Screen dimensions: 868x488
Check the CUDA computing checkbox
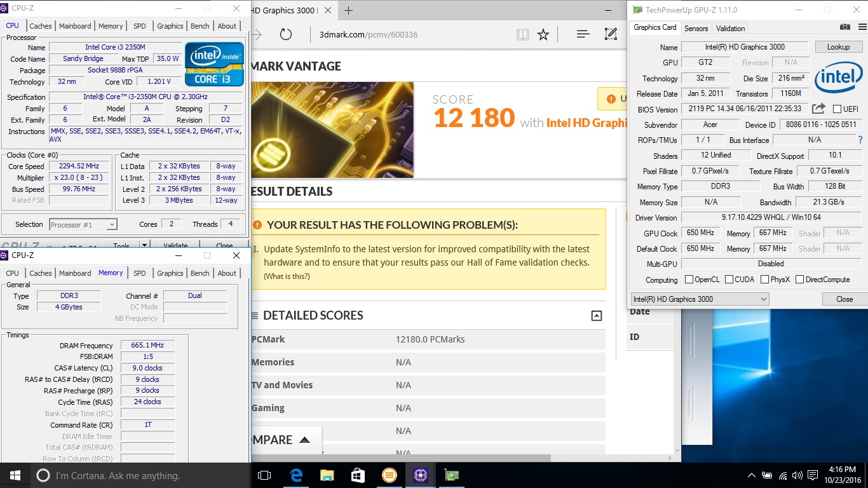(729, 280)
